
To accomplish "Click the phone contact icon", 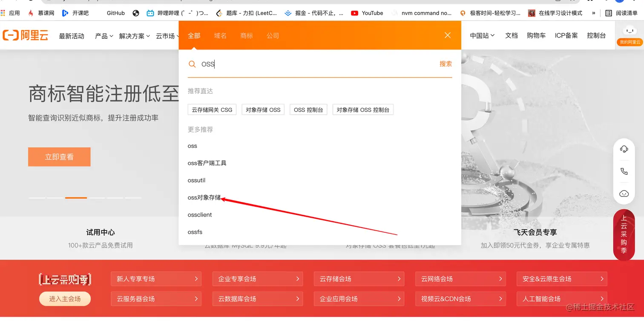I will (624, 171).
